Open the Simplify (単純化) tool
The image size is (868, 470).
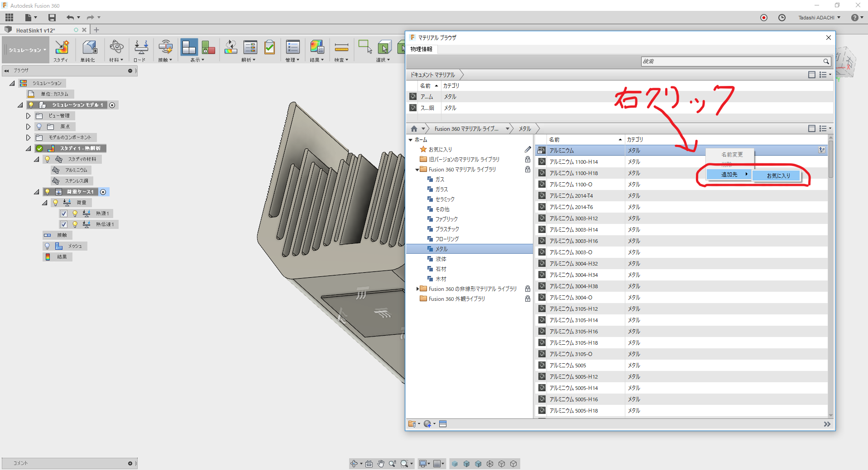[x=89, y=47]
